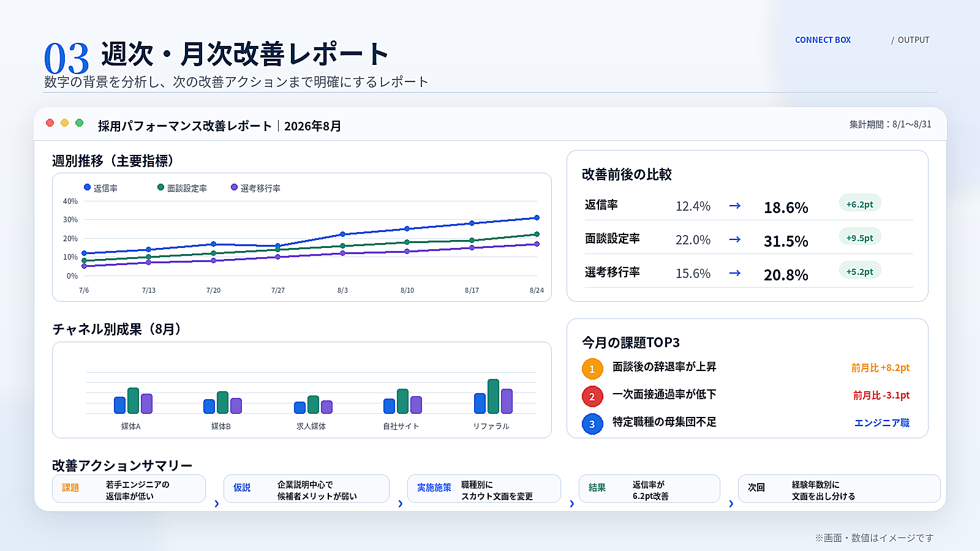Click the 前月比 -3.1pt value
Viewport: 980px width, 551px height.
[x=881, y=395]
